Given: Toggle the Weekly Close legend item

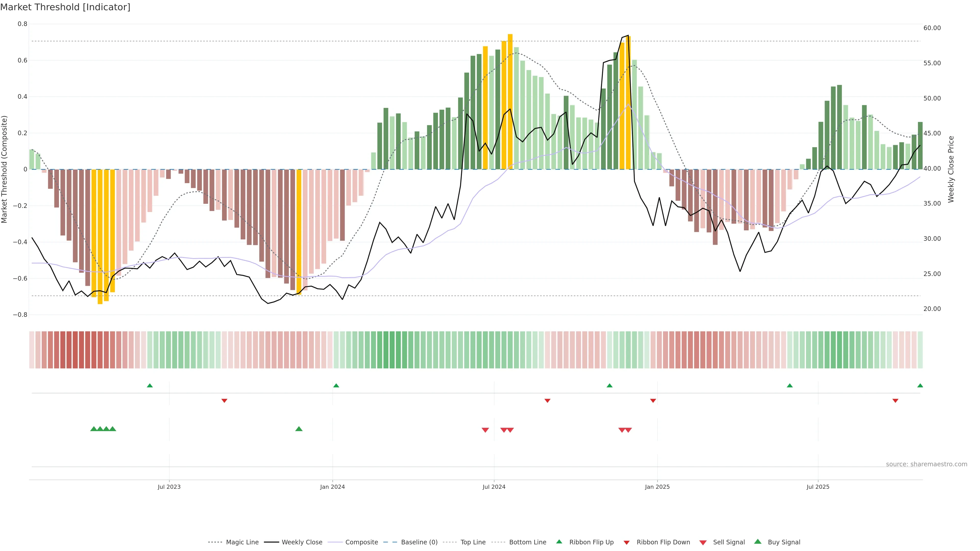Looking at the screenshot, I should (x=302, y=542).
